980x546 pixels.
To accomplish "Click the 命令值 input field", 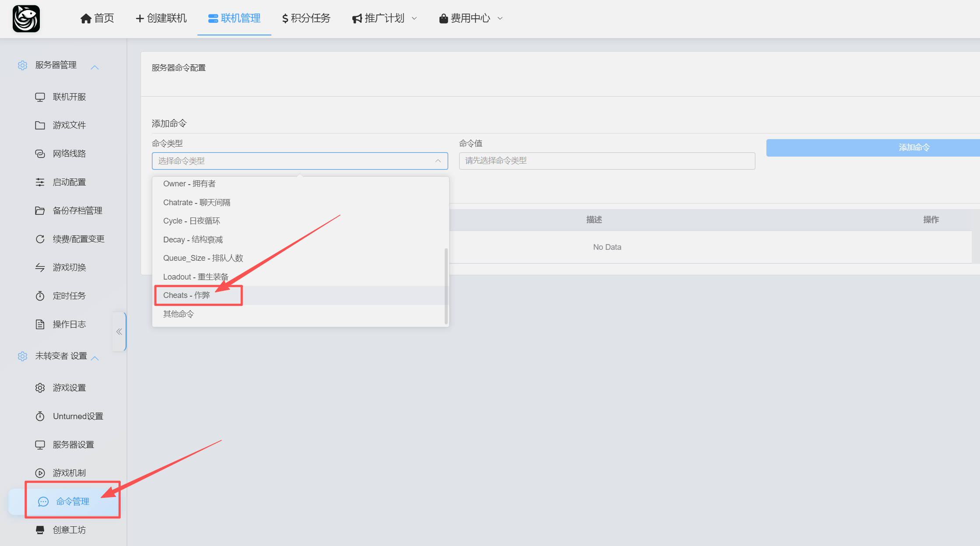I will click(607, 161).
